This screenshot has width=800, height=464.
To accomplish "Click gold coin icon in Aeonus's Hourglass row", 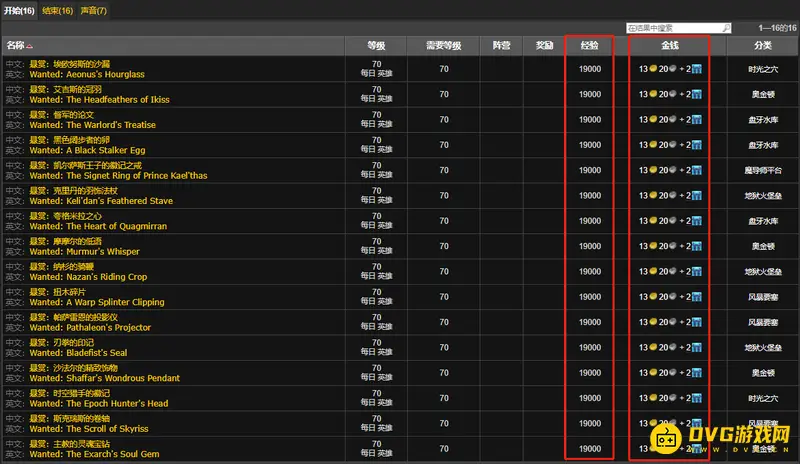I will [x=653, y=68].
